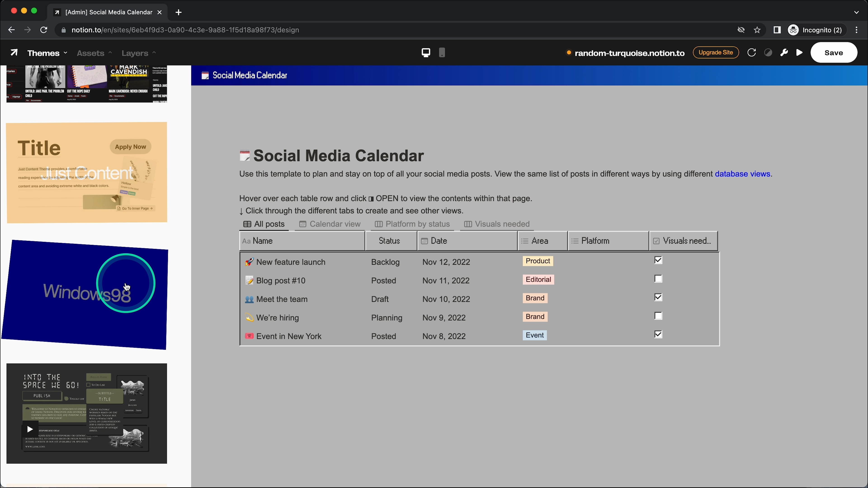Click the Save button
Screen dimensions: 868x488
[834, 53]
